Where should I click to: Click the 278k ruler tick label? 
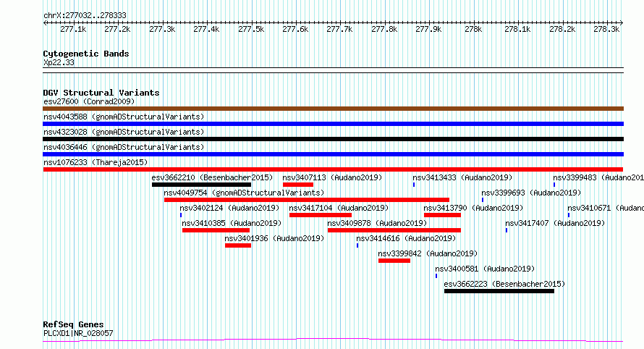(473, 30)
